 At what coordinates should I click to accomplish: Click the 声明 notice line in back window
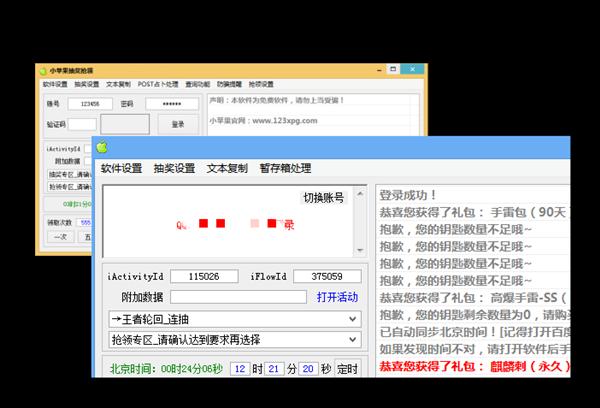pyautogui.click(x=277, y=100)
